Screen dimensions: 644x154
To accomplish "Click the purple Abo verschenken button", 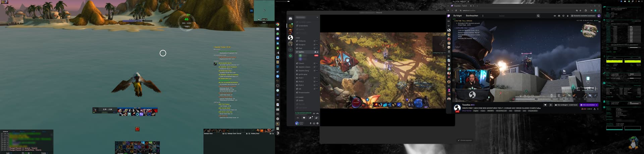I will pyautogui.click(x=589, y=105).
